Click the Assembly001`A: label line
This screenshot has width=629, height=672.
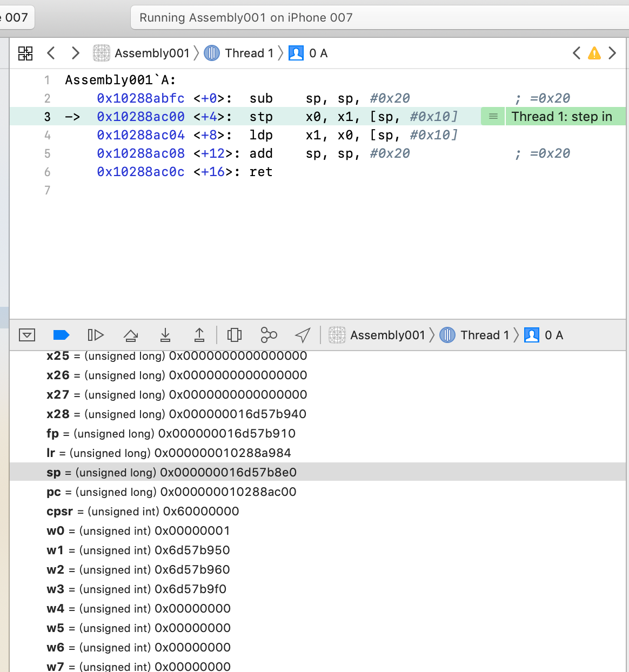pos(121,80)
